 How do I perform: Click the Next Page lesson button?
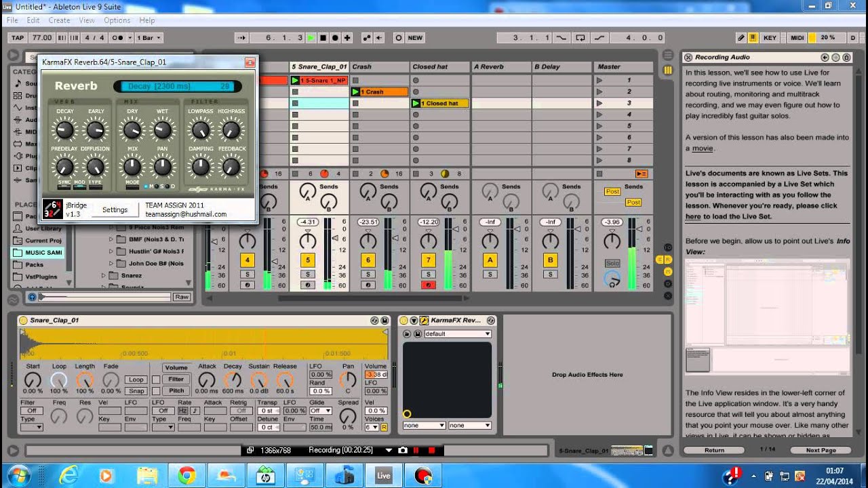click(821, 450)
